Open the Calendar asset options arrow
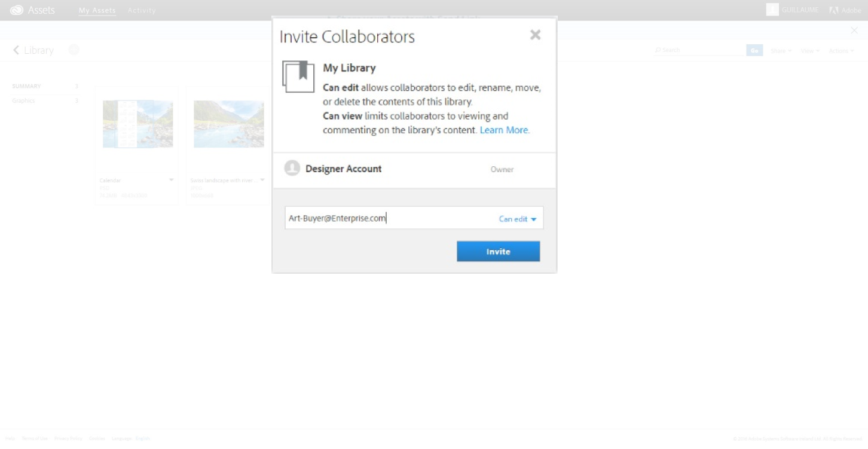868x449 pixels. 172,180
